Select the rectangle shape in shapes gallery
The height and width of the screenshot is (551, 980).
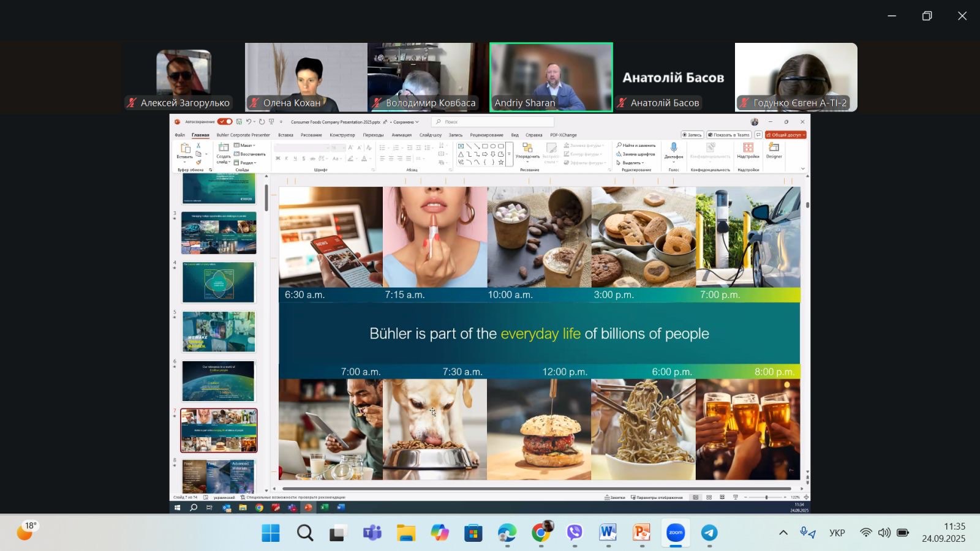[484, 146]
